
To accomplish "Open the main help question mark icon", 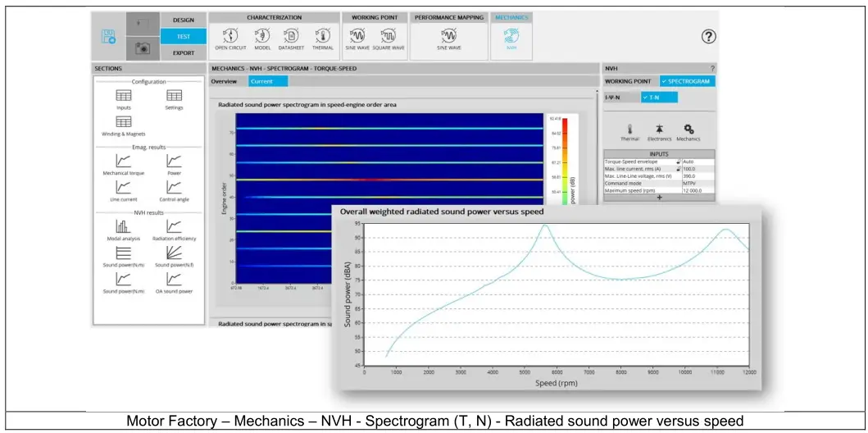I will point(708,37).
